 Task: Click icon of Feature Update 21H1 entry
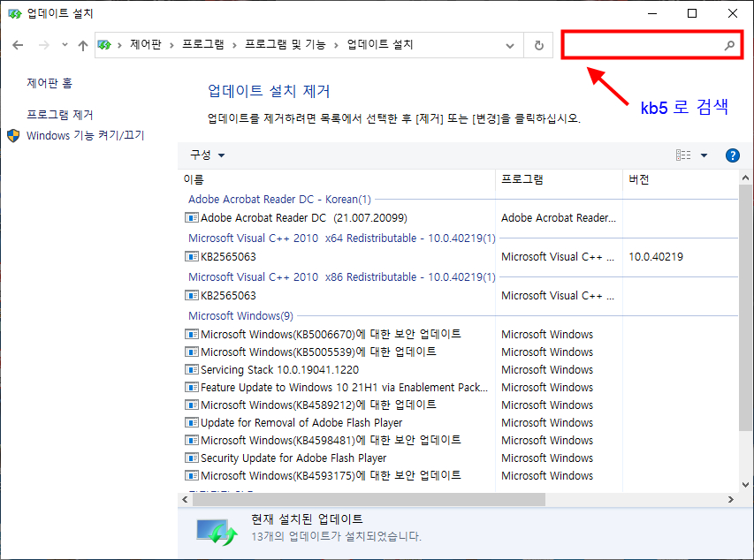192,388
